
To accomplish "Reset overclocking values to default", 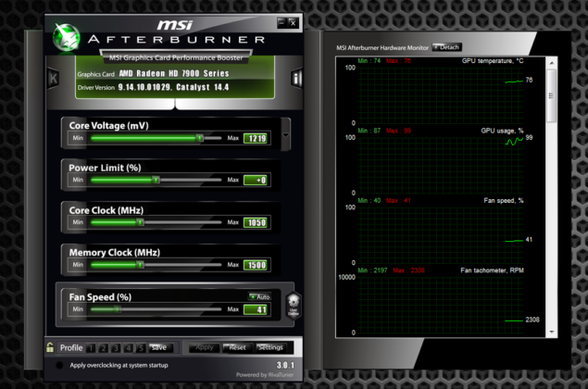I will [238, 348].
